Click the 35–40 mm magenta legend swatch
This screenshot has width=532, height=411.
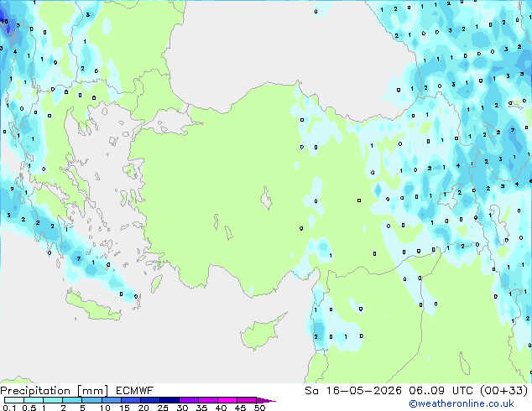[208, 400]
